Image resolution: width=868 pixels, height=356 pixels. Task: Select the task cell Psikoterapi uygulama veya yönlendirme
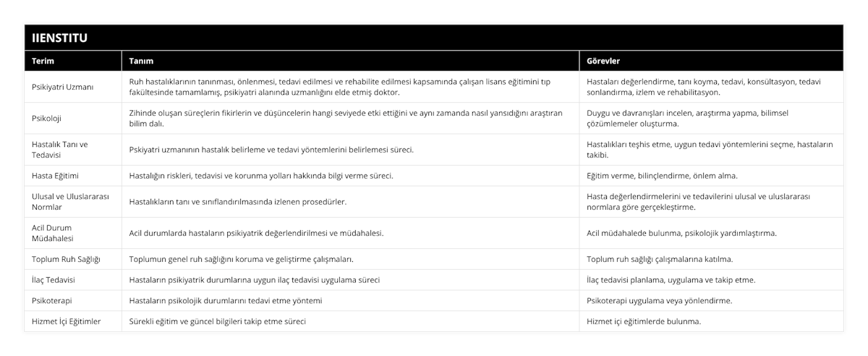[x=659, y=300]
